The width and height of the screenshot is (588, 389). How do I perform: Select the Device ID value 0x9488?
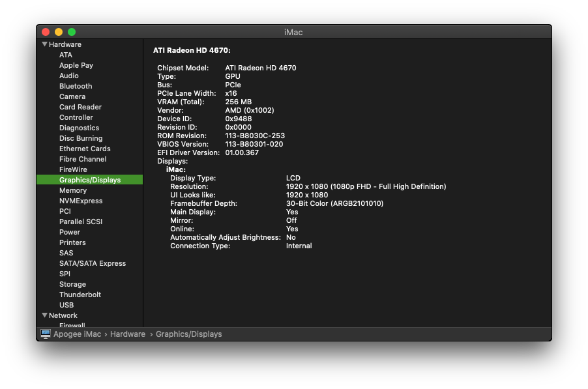(238, 119)
